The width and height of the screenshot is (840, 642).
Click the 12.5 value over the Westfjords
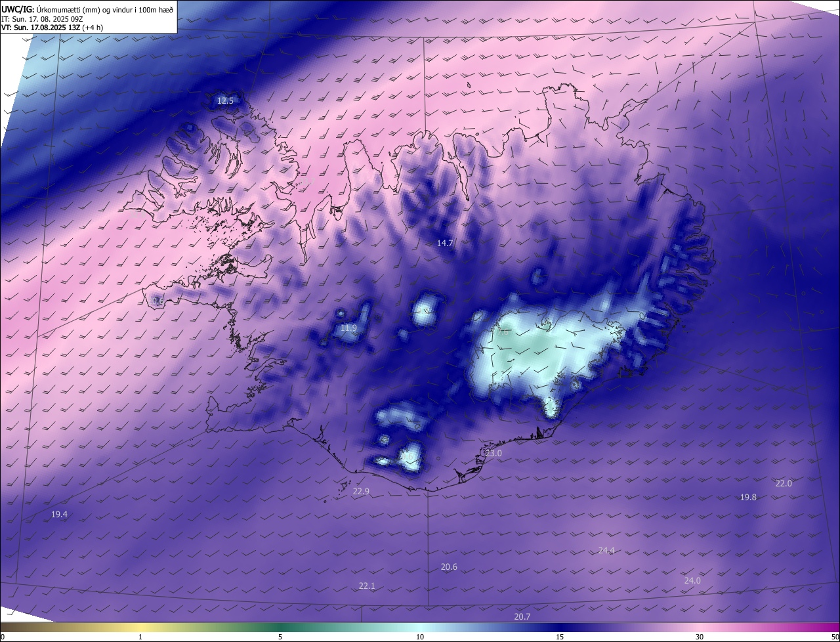coord(225,101)
